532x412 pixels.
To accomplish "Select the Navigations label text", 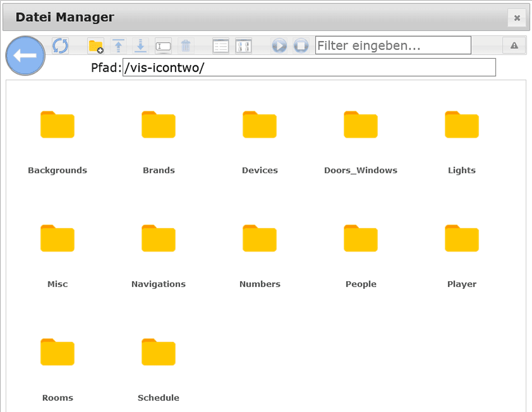I will [x=158, y=284].
